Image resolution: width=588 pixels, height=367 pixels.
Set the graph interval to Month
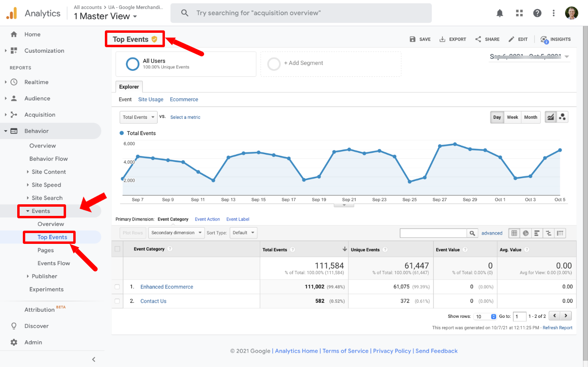(531, 117)
